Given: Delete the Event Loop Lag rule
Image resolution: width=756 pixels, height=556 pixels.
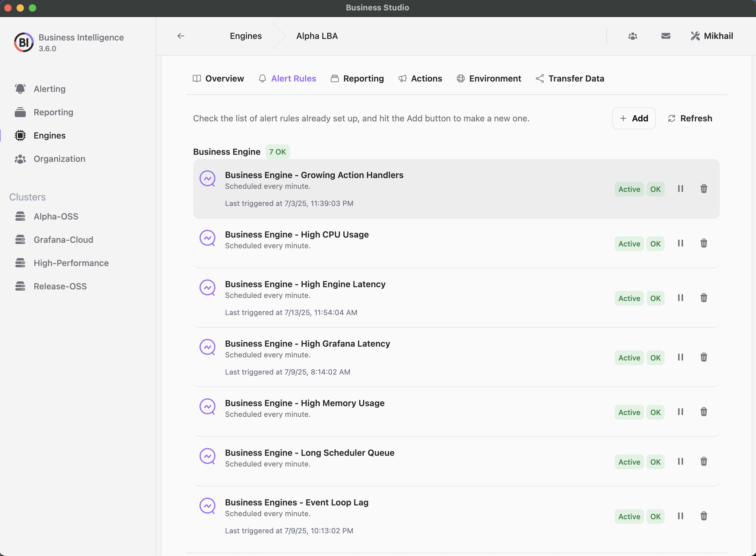Looking at the screenshot, I should (704, 516).
